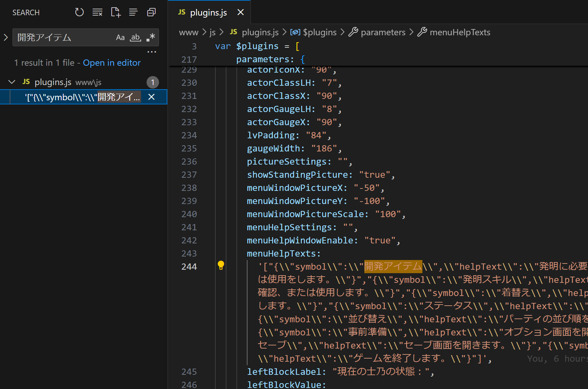Click the Clear Search Results icon
Image resolution: width=588 pixels, height=389 pixels.
point(97,12)
